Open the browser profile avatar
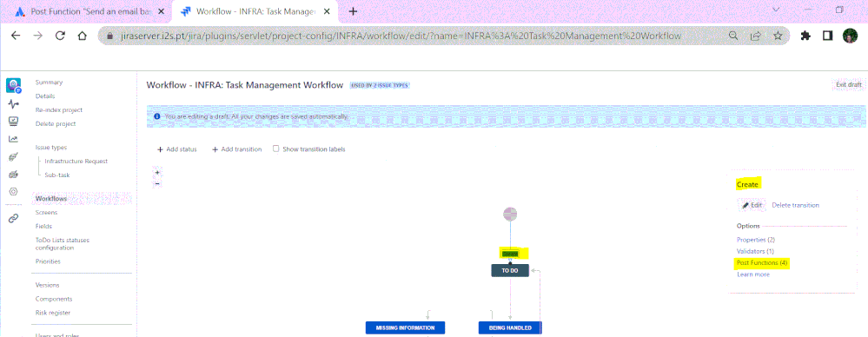Screen dimensions: 868x337 coord(850,36)
